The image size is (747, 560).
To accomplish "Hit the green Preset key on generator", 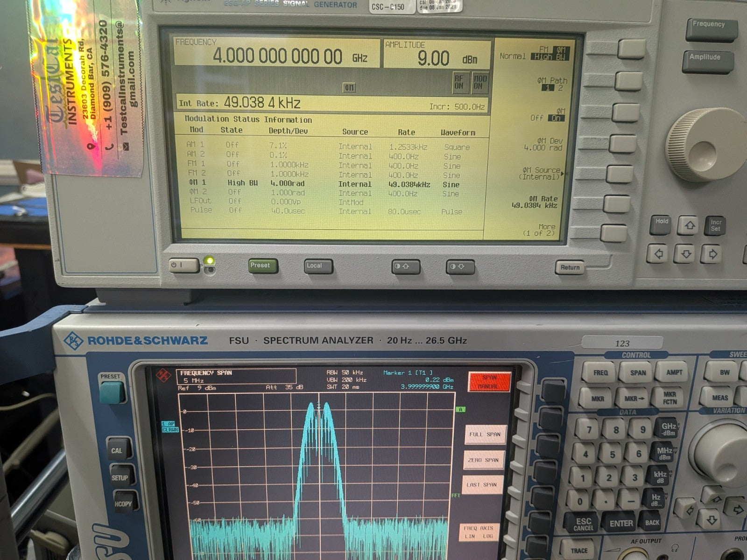I will [x=263, y=266].
